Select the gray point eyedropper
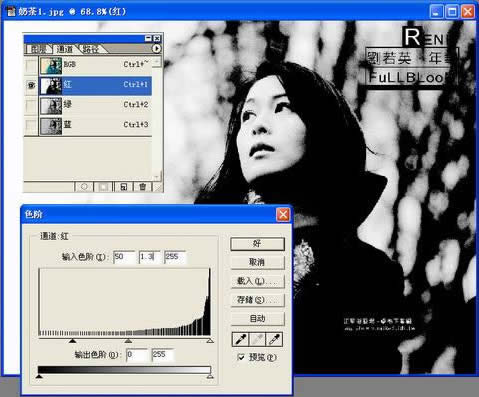This screenshot has width=479, height=397. pyautogui.click(x=257, y=339)
